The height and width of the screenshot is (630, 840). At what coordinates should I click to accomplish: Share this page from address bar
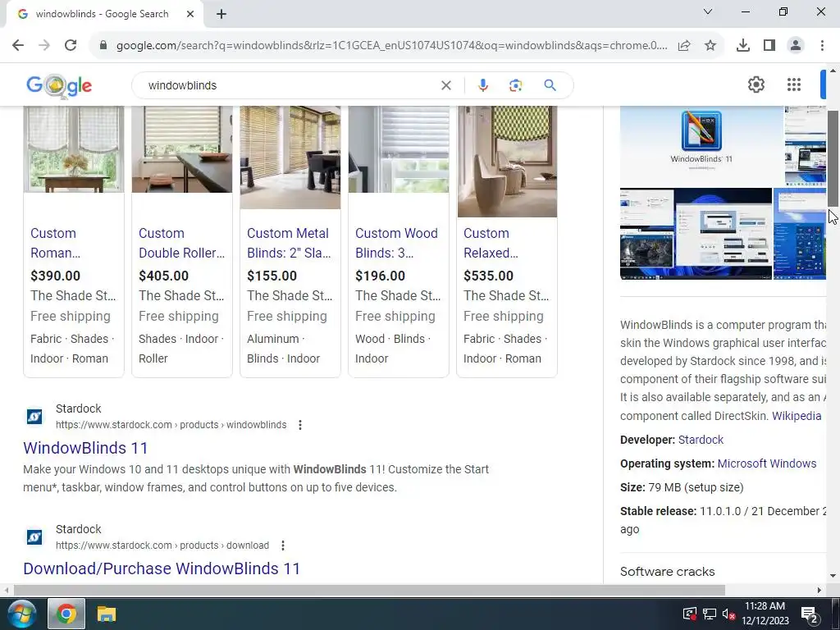684,46
